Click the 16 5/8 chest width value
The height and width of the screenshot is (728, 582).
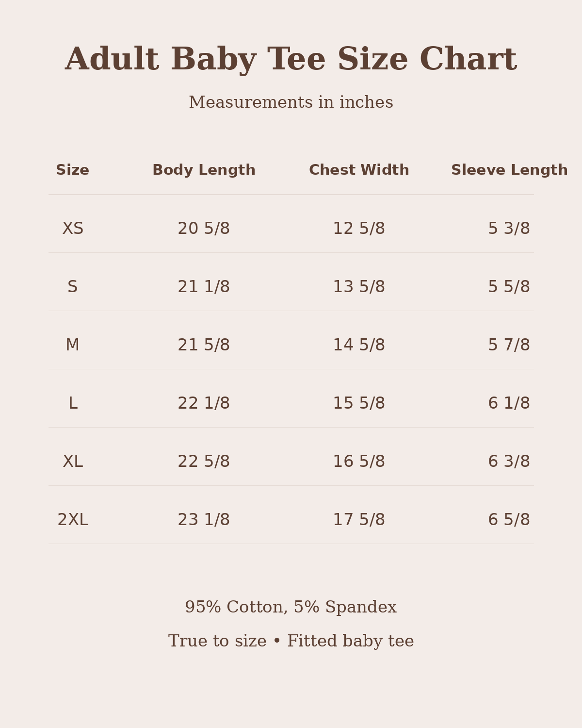(359, 462)
